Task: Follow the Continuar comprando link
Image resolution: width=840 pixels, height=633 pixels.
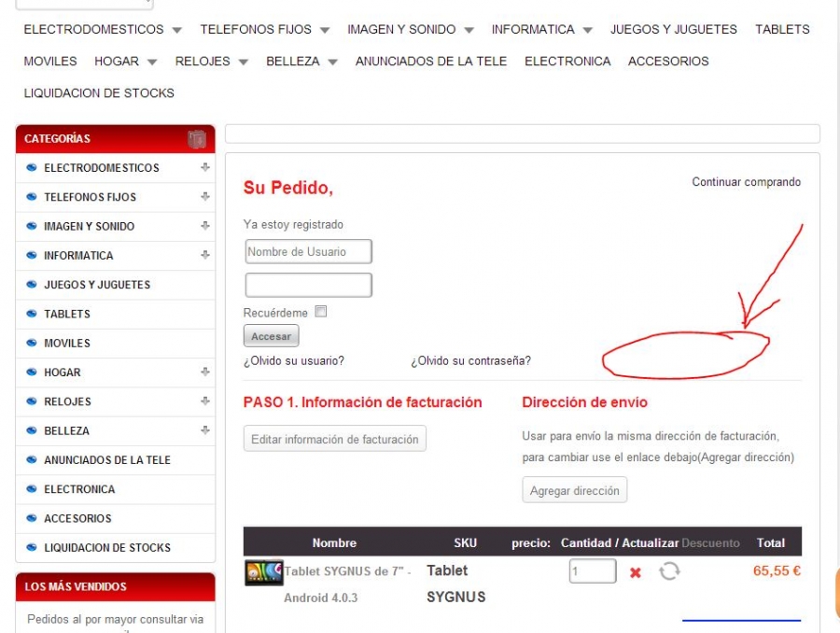Action: coord(747,182)
